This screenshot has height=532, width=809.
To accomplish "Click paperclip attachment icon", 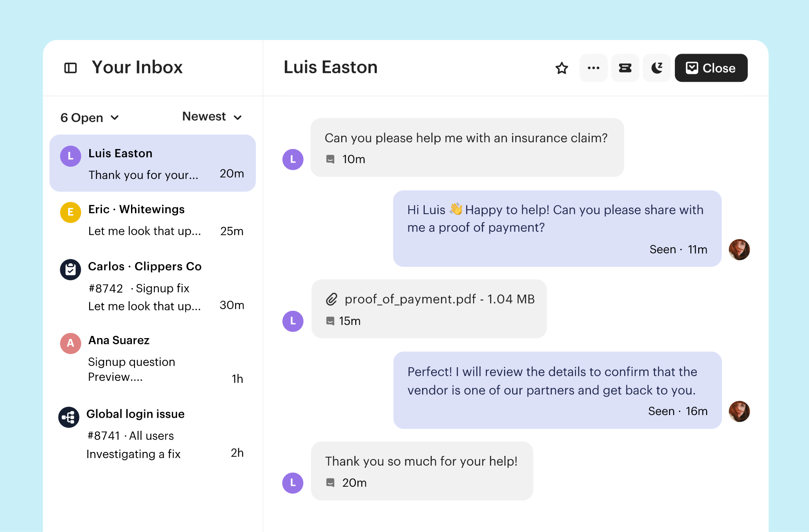I will pos(332,299).
